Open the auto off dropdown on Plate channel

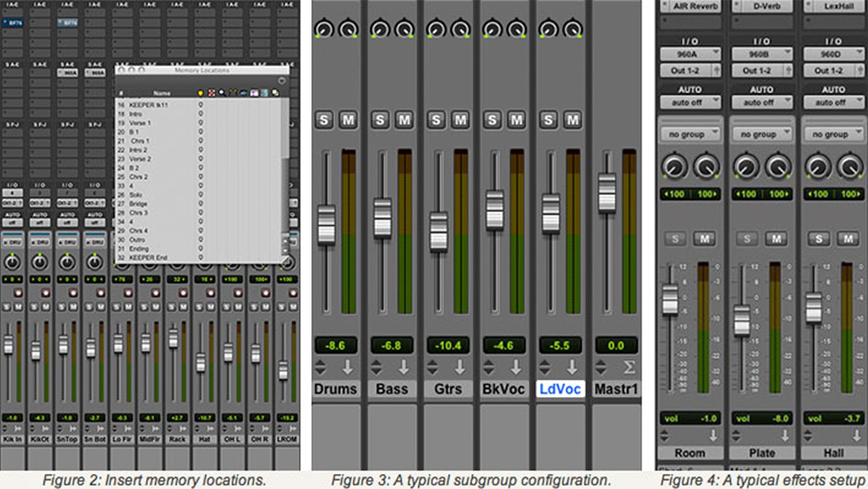(762, 102)
